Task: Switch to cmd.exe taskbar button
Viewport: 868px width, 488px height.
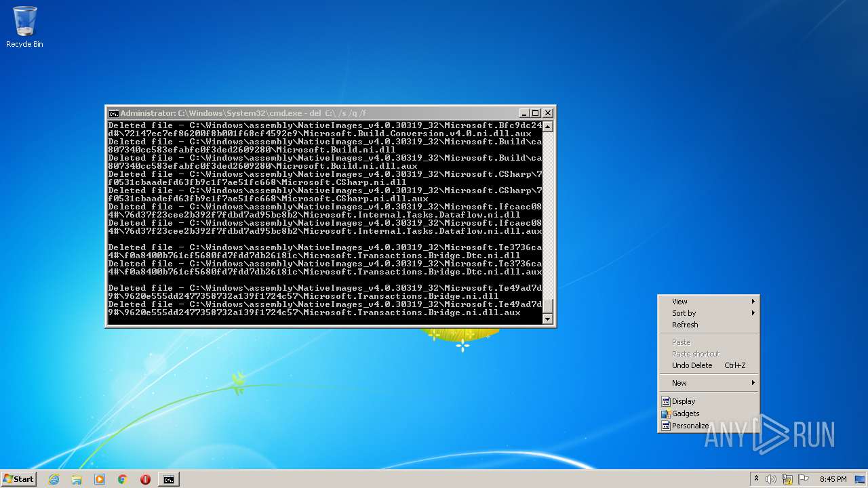Action: pos(168,479)
